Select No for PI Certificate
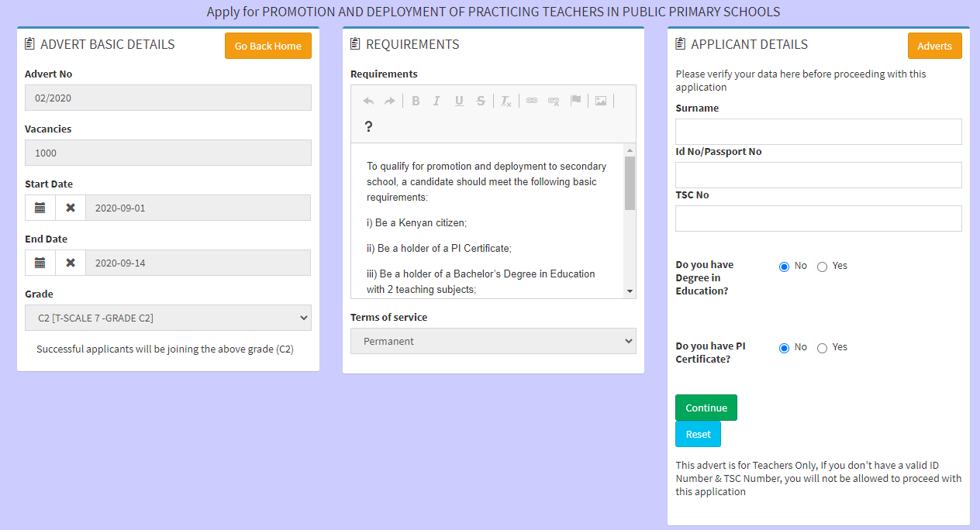Screen dimensions: 980x530 click(x=784, y=348)
